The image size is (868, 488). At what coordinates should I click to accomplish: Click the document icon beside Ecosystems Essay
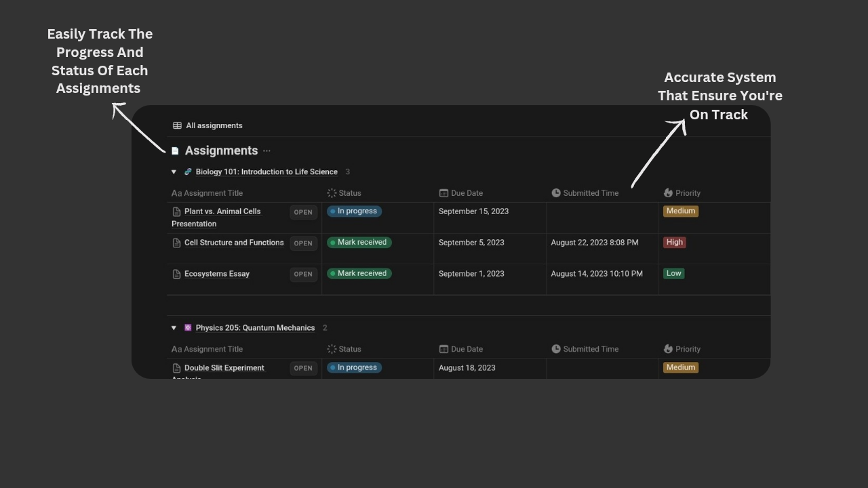point(176,274)
